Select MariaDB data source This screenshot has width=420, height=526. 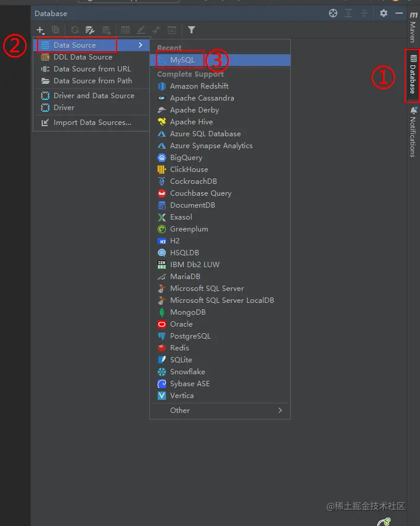(x=220, y=277)
